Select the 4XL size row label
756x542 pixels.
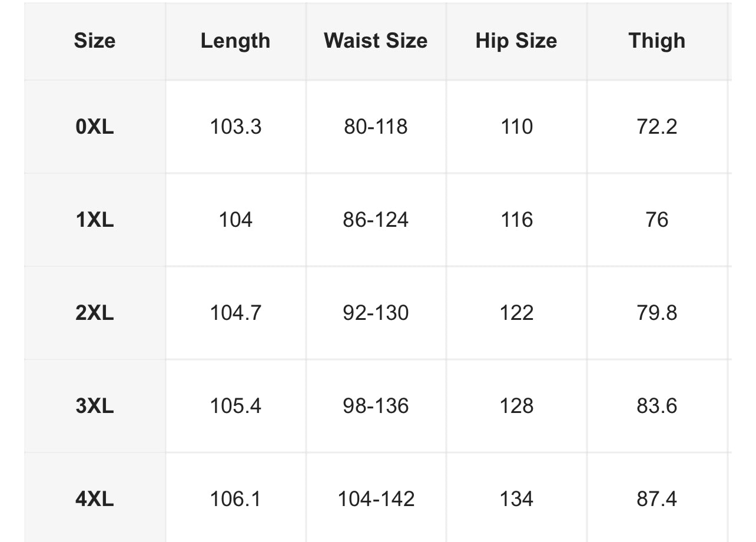(95, 499)
